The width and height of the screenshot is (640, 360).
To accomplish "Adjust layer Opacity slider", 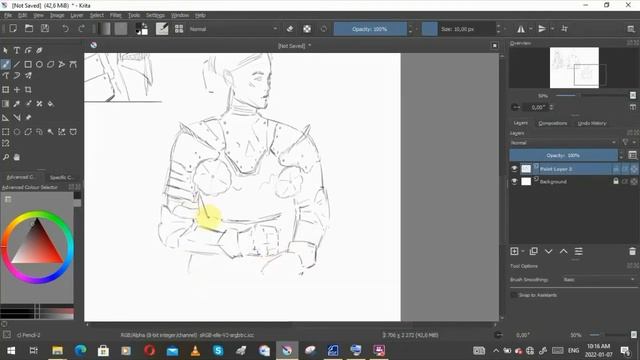I will (563, 155).
